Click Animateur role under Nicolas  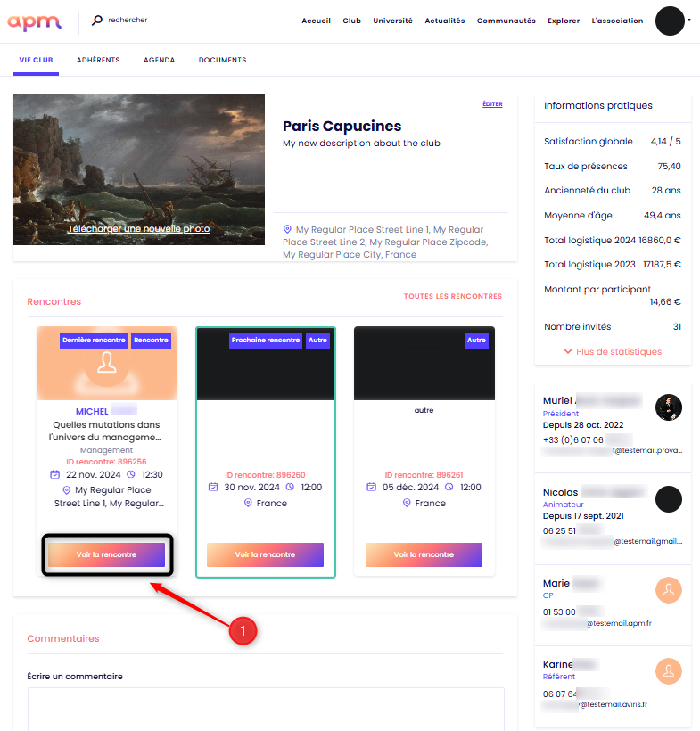coord(563,505)
